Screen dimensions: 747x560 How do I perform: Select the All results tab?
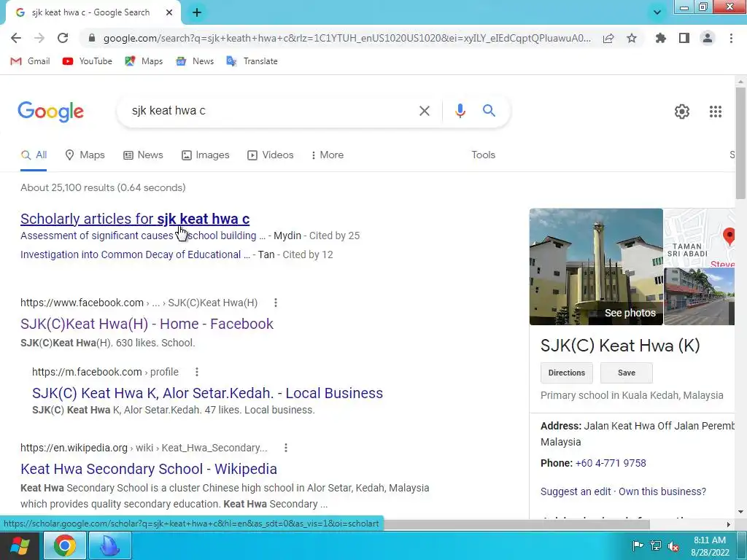click(34, 155)
